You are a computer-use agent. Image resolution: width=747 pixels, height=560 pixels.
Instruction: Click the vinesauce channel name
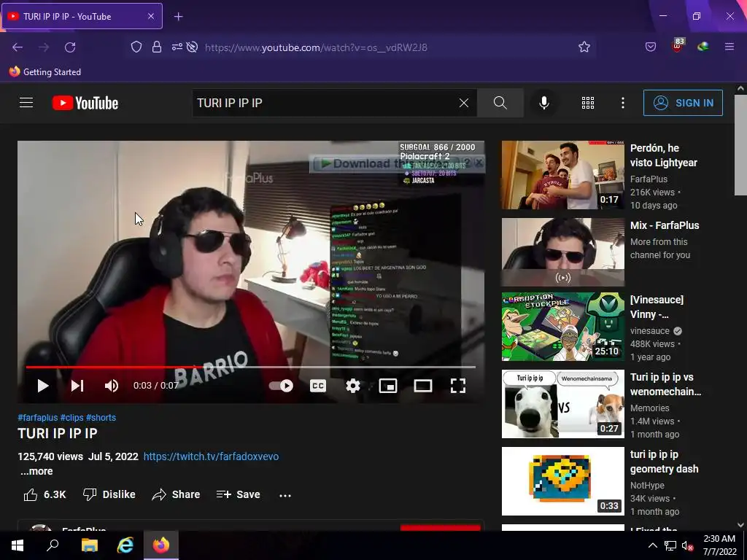point(650,330)
